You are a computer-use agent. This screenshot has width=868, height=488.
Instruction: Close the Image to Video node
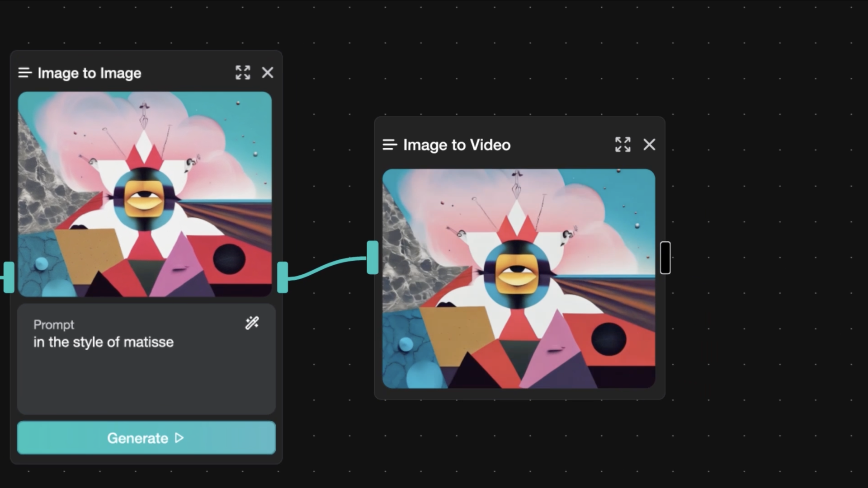pyautogui.click(x=649, y=145)
